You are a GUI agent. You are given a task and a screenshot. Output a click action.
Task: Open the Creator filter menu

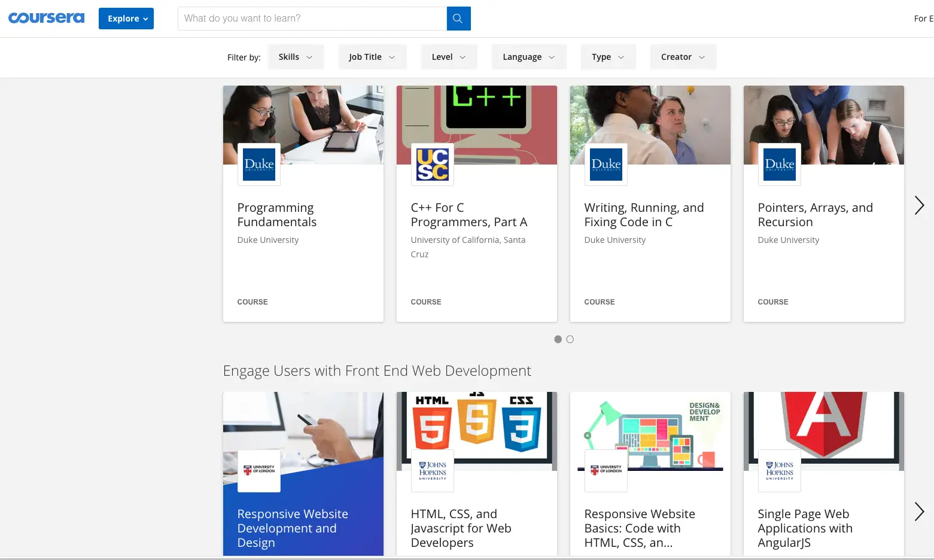(x=683, y=57)
